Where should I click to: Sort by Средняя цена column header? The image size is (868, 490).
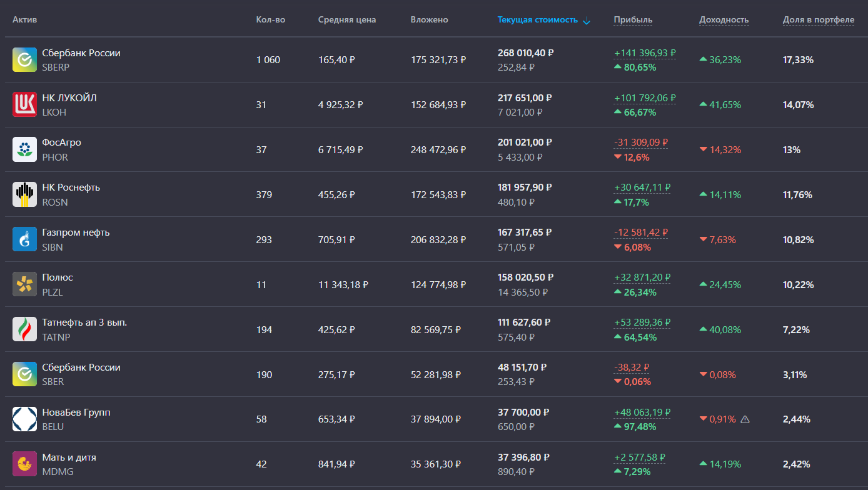point(347,20)
